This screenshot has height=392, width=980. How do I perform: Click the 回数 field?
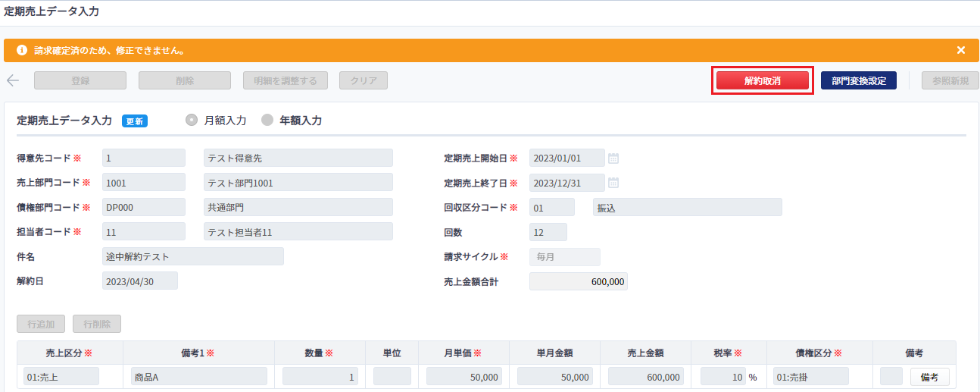(x=548, y=231)
